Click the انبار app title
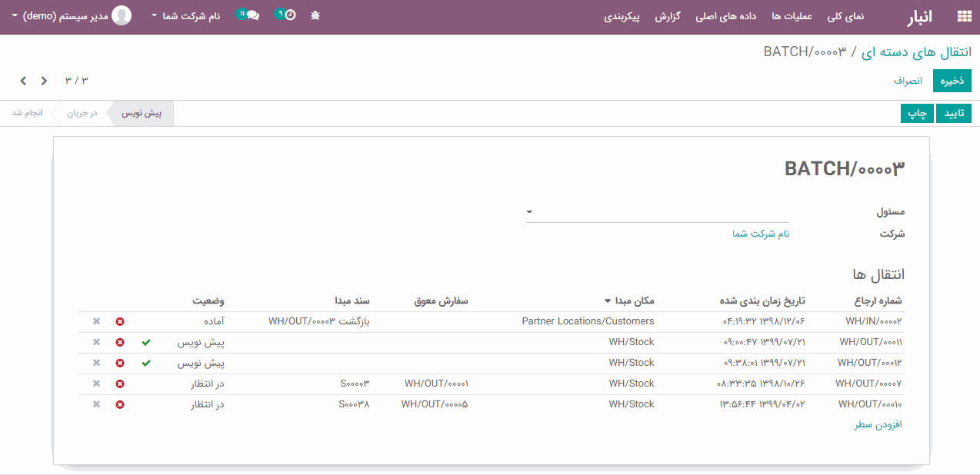Screen dimensions: 980x475 click(919, 16)
